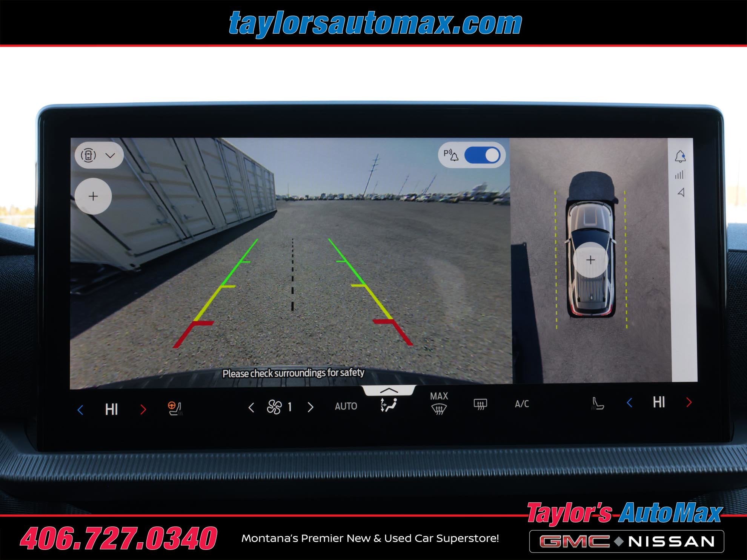Screen dimensions: 747x560
Task: Turn on the heated steering wheel and seat
Action: click(175, 409)
